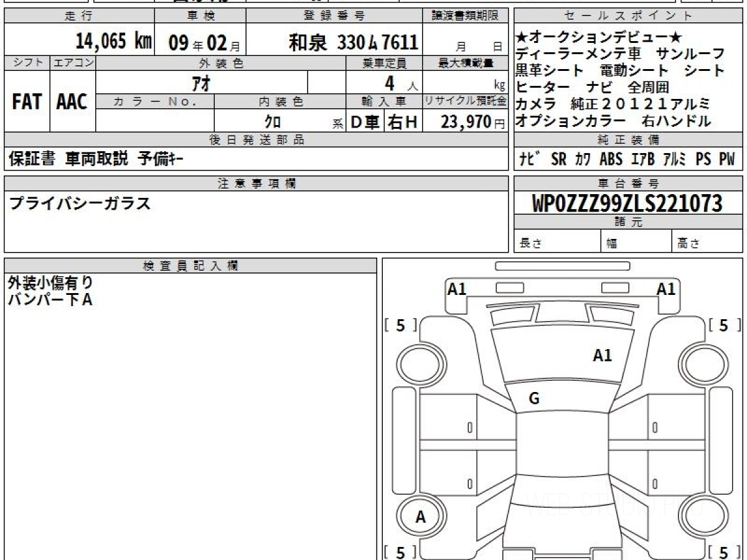
Task: Click the 輸入車 header
Action: pyautogui.click(x=384, y=101)
